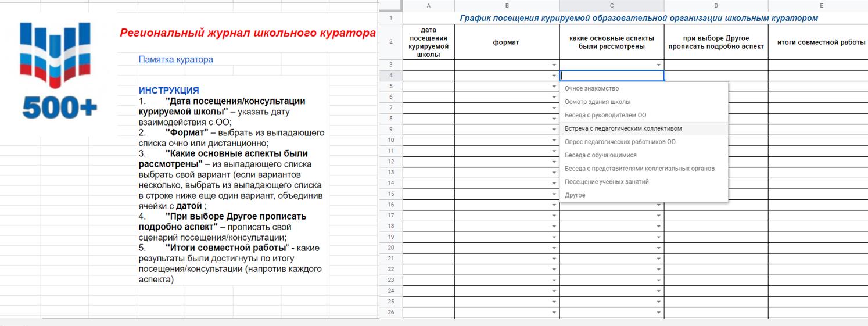Click the active input cell C4

coord(612,76)
